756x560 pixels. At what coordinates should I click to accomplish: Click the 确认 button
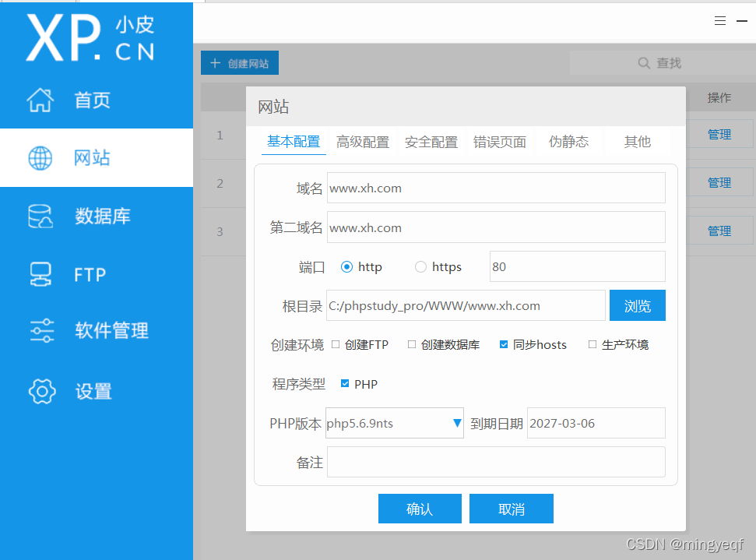click(x=420, y=509)
